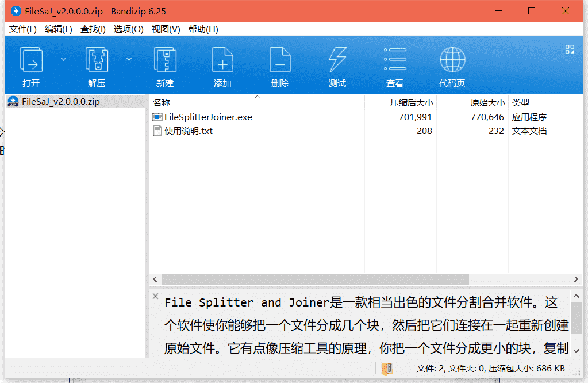Open the 文件(F) menu
This screenshot has height=383, width=588.
pos(22,29)
